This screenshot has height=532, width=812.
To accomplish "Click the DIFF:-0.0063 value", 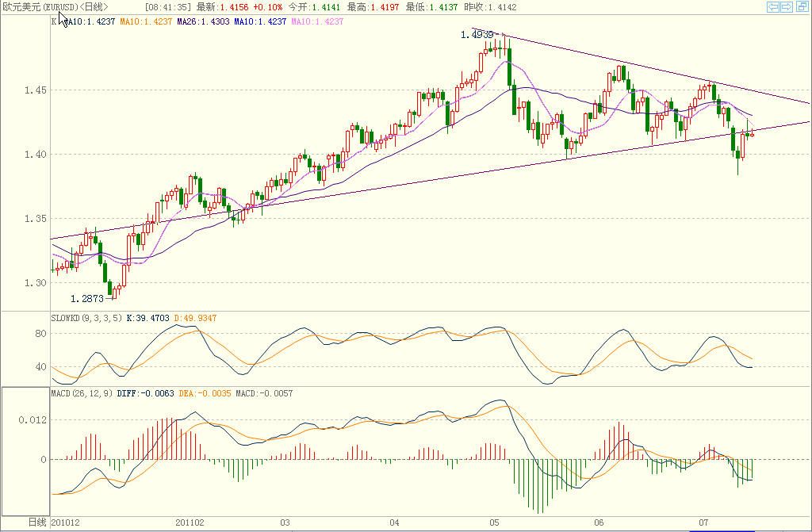I will [x=146, y=394].
